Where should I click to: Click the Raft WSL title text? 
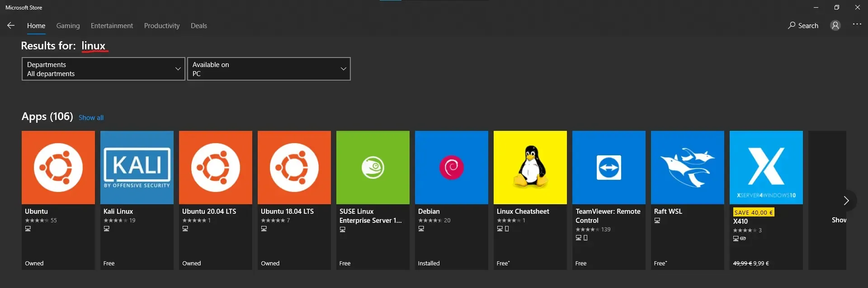click(x=668, y=211)
